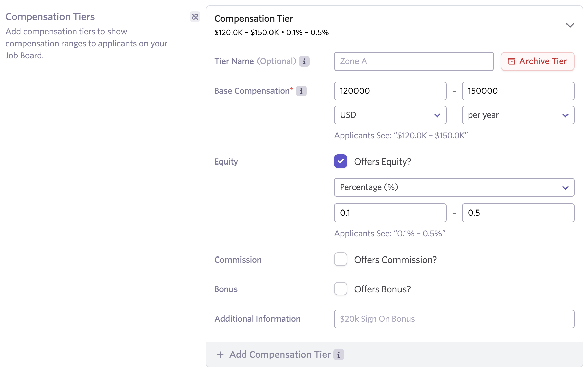Enable the Offers Commission checkbox
Image resolution: width=588 pixels, height=374 pixels.
[x=340, y=260]
